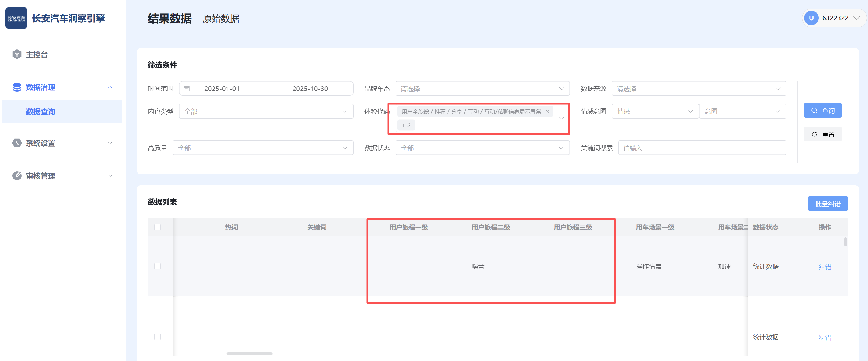Screen dimensions: 868x361
Task: Remove the 体验代码 tag with X
Action: pyautogui.click(x=547, y=112)
